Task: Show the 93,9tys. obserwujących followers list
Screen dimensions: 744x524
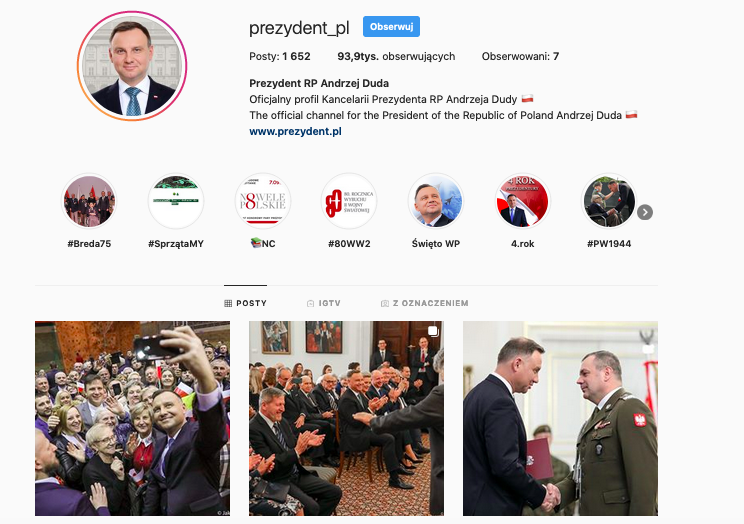Action: tap(396, 56)
